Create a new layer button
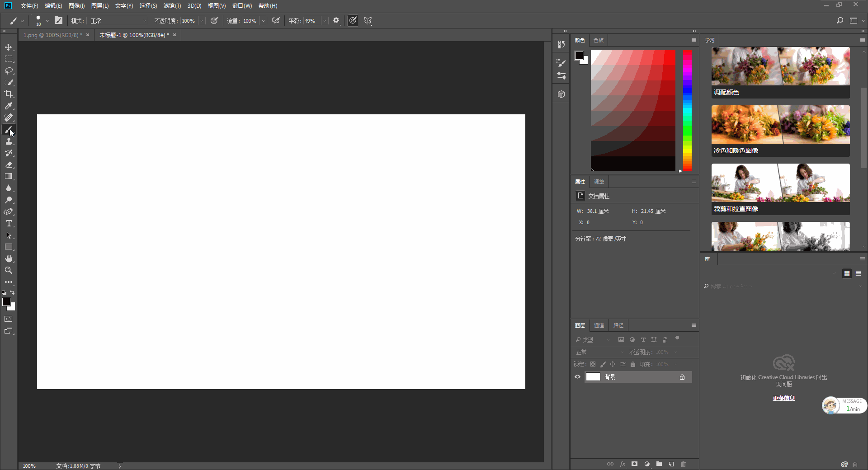Image resolution: width=868 pixels, height=470 pixels. tap(671, 464)
